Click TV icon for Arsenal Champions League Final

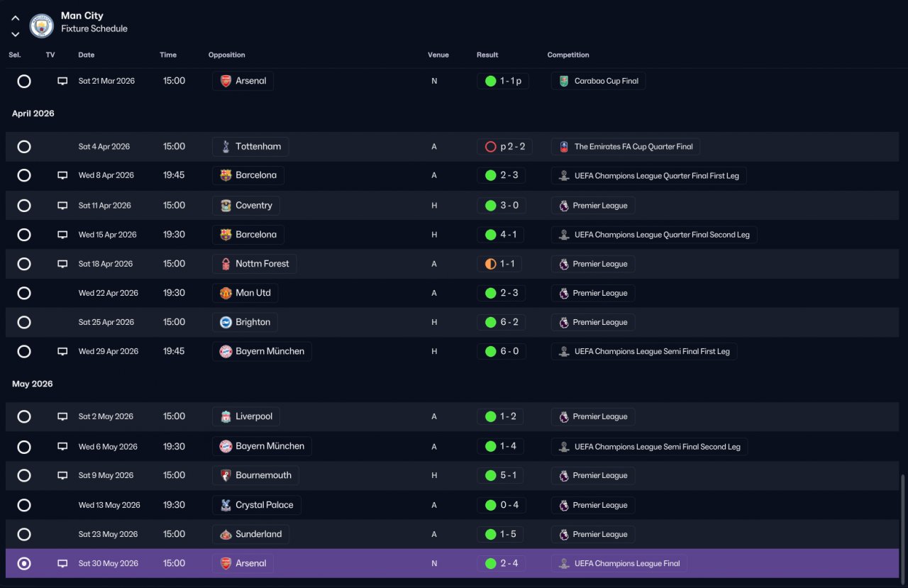coord(62,563)
